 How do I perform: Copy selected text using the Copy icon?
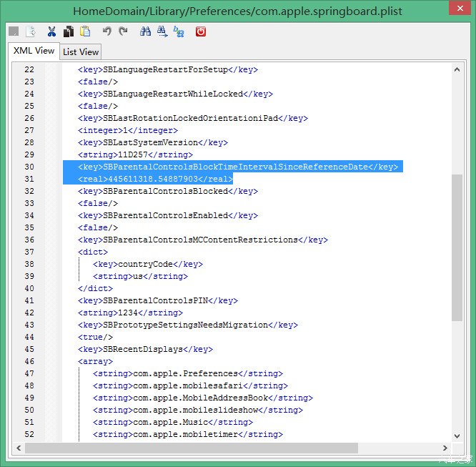coord(69,31)
